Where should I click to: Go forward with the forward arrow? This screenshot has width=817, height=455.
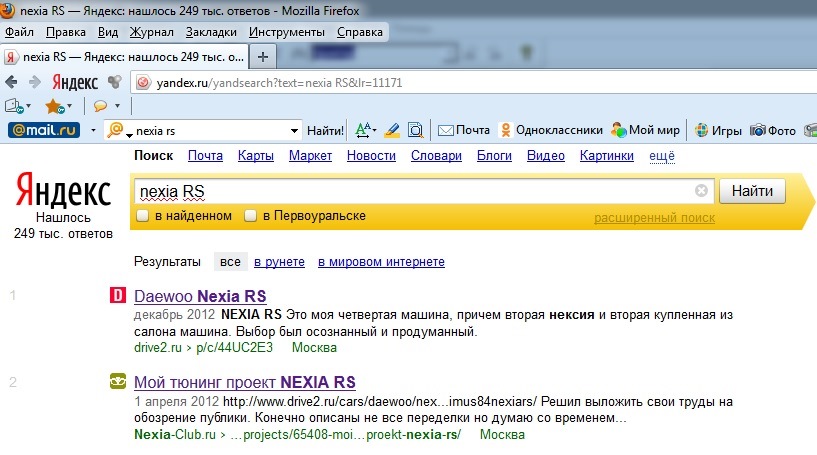pyautogui.click(x=35, y=82)
